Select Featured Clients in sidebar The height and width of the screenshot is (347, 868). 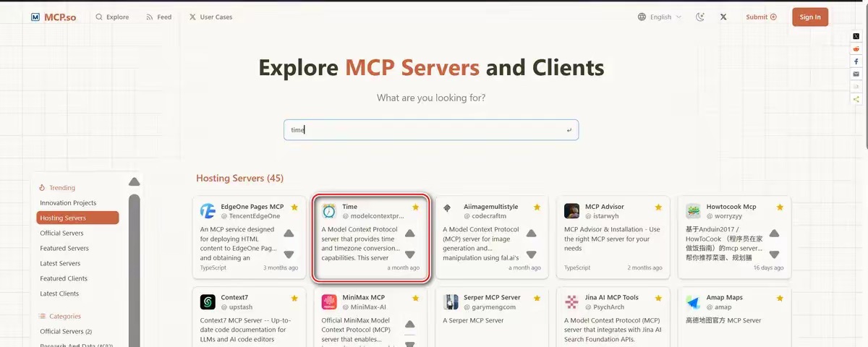point(64,278)
